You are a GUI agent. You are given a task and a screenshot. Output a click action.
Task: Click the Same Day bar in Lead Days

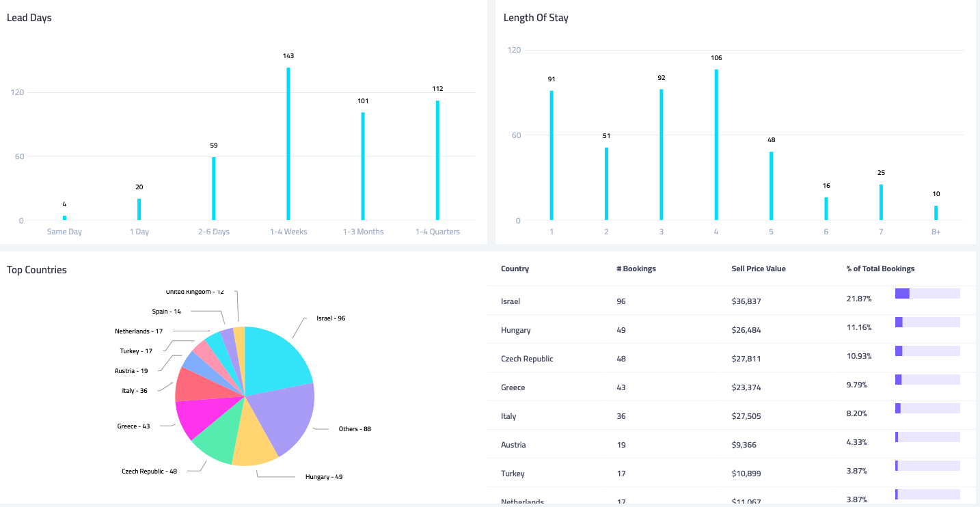point(64,218)
